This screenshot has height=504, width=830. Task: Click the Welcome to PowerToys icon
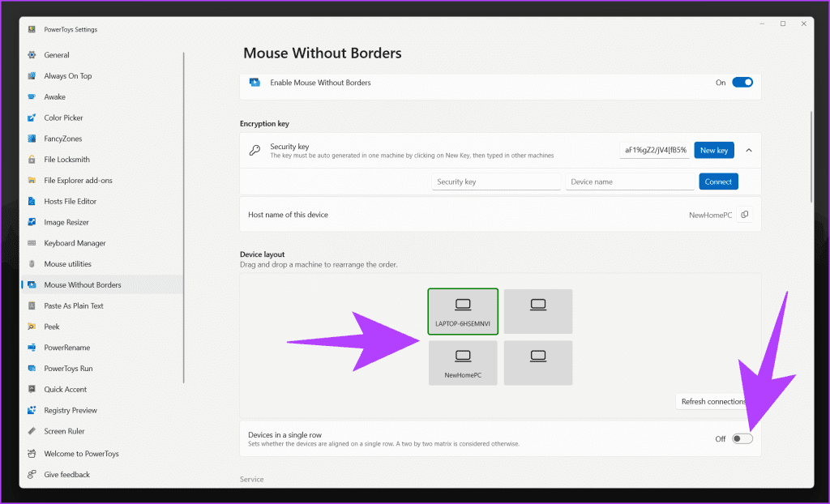(32, 454)
